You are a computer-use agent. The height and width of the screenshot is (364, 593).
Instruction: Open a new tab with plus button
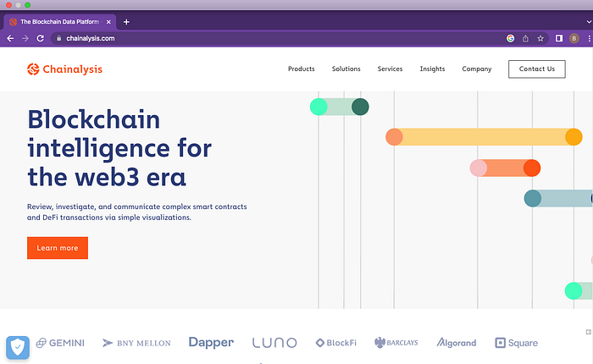(126, 22)
